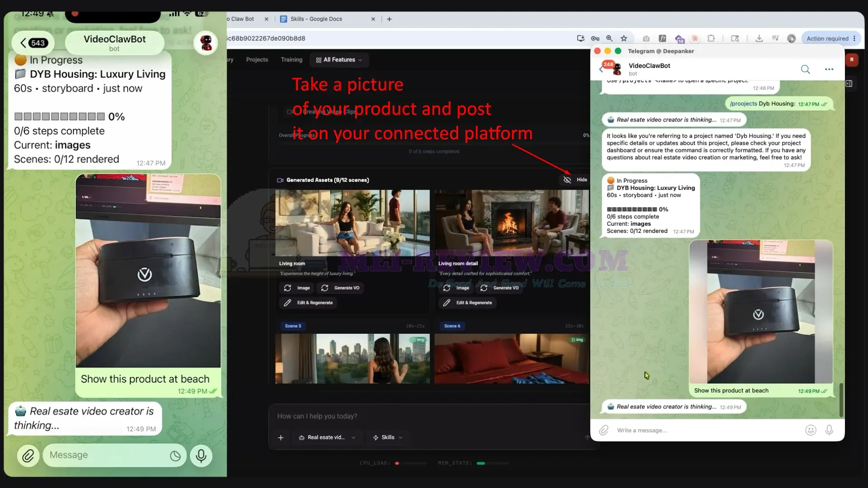This screenshot has width=868, height=488.
Task: Click the plus add button in chat box
Action: (x=281, y=437)
